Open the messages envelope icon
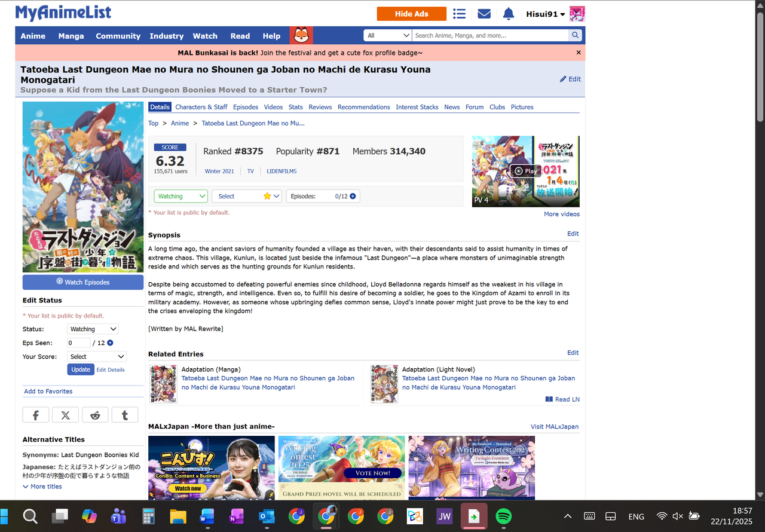Image resolution: width=765 pixels, height=532 pixels. click(x=484, y=14)
